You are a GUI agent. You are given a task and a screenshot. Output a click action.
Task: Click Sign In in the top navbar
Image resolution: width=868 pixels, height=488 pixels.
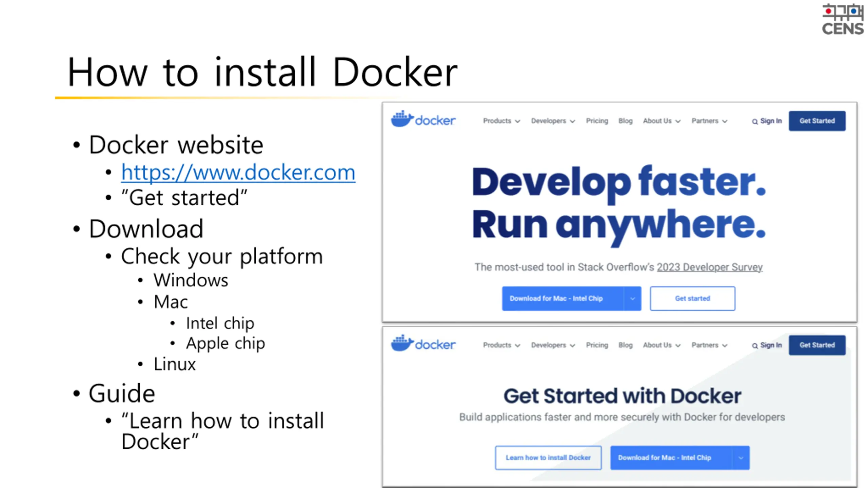[x=771, y=121]
